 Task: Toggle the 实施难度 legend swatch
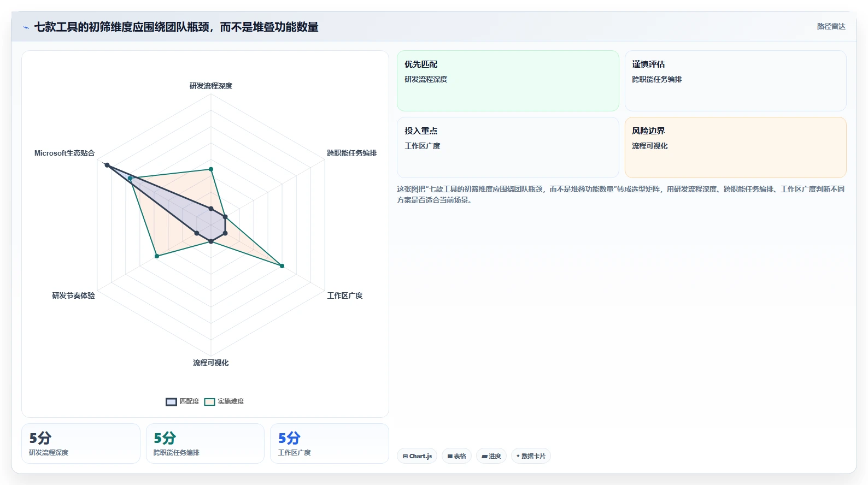pyautogui.click(x=209, y=402)
